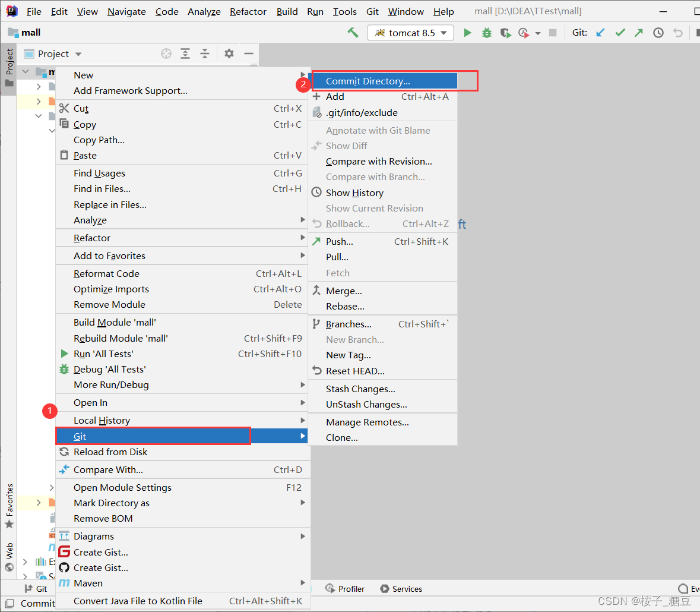Viewport: 700px width, 612px height.
Task: Run the tomcat configuration via green play icon
Action: pos(467,33)
